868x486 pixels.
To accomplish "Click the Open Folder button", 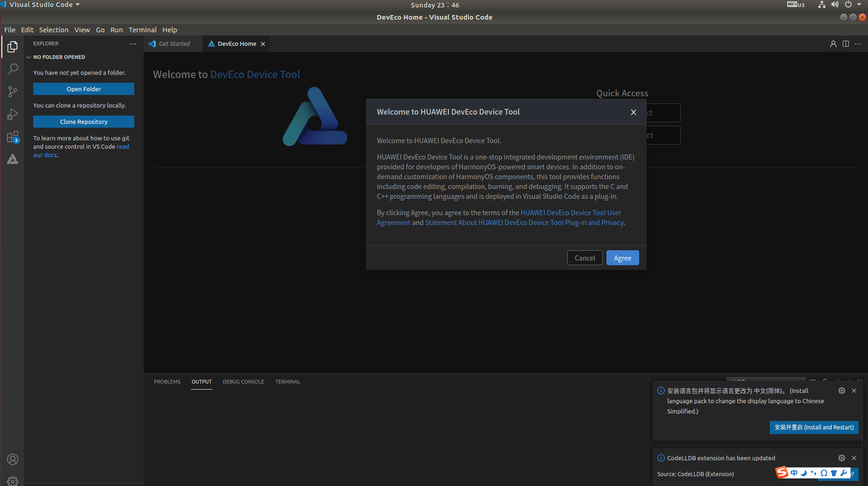I will tap(84, 89).
